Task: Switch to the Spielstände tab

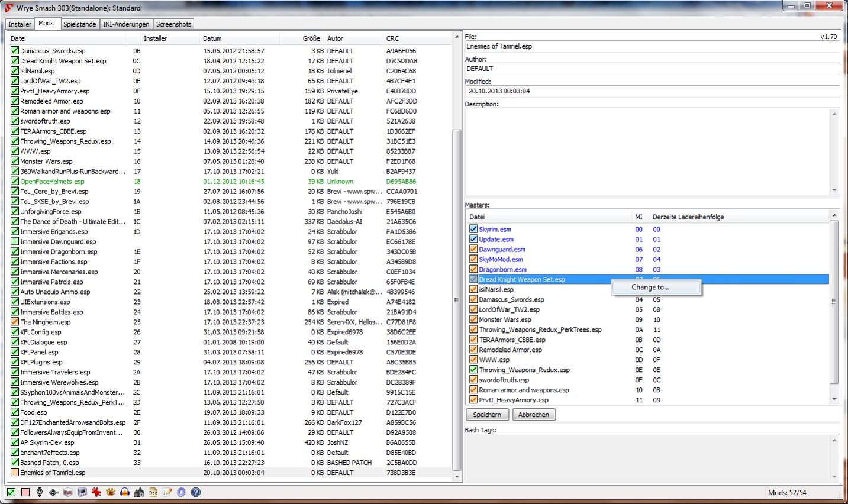Action: (x=79, y=24)
